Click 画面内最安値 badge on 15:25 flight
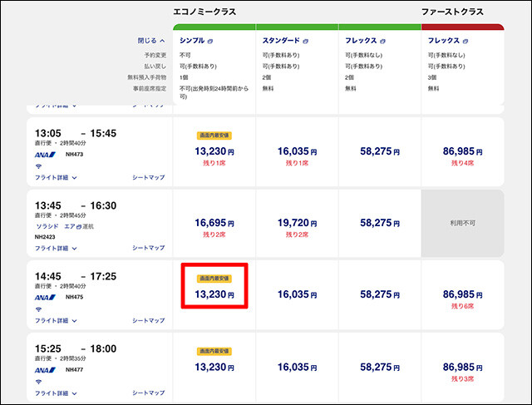Viewport: 532px width, 405px height. point(214,351)
